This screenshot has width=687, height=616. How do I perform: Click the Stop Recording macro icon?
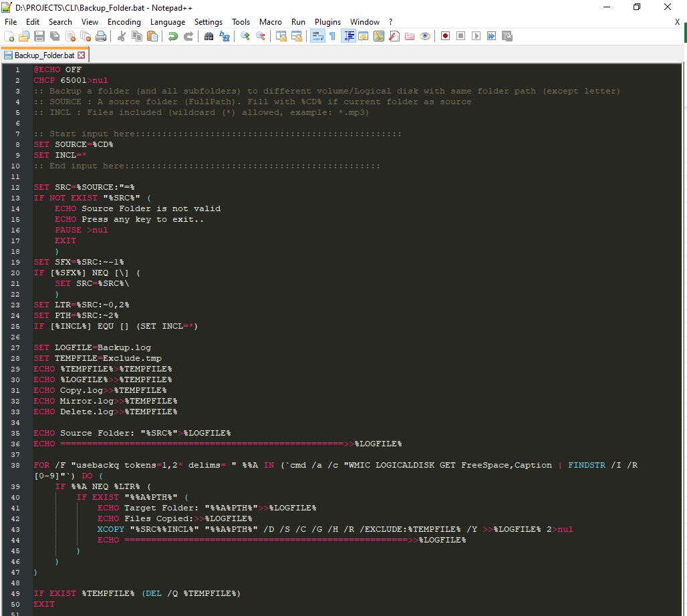click(460, 36)
